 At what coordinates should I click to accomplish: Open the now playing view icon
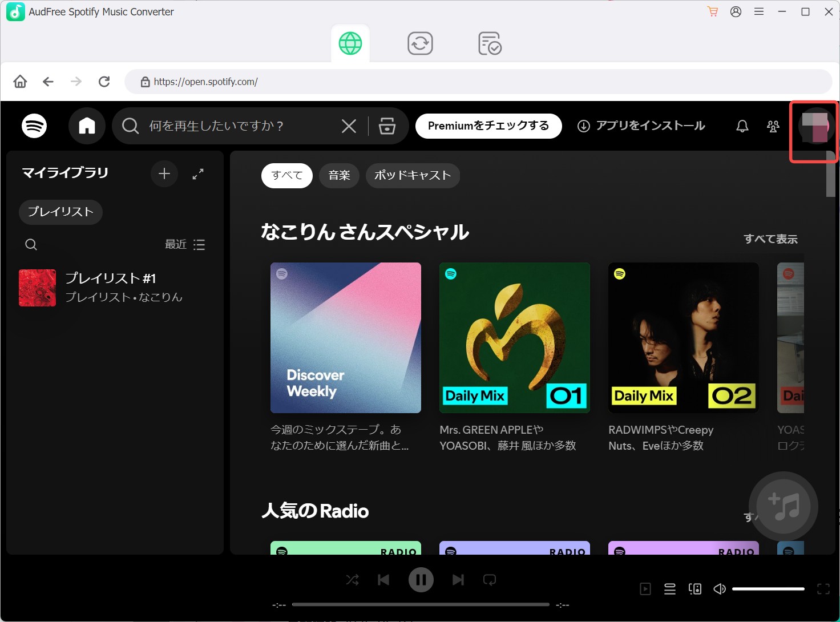coord(645,589)
